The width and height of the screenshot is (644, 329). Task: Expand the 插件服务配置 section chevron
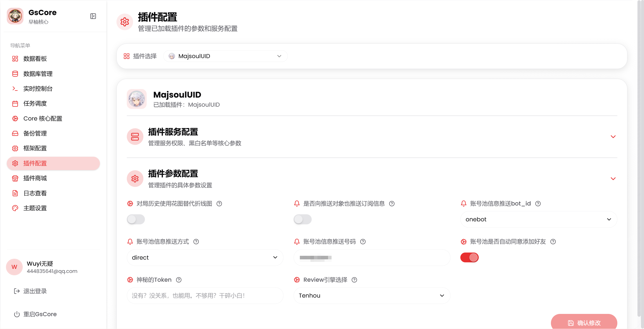click(x=613, y=137)
